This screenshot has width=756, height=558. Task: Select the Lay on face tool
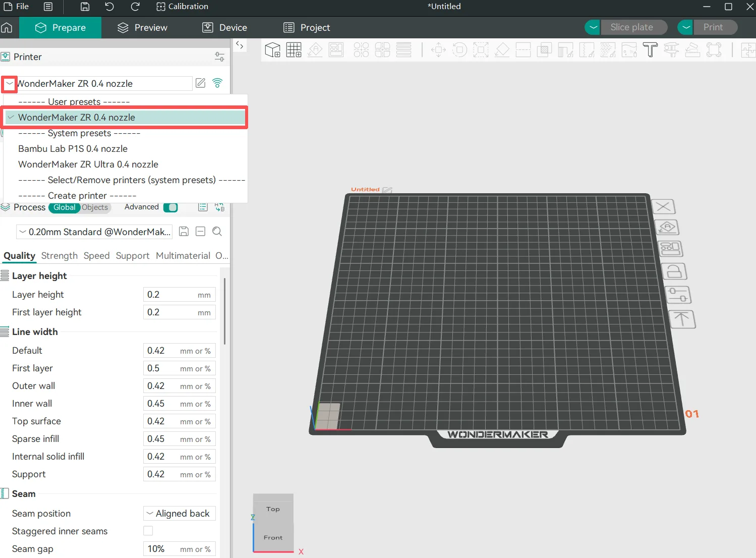click(x=502, y=49)
